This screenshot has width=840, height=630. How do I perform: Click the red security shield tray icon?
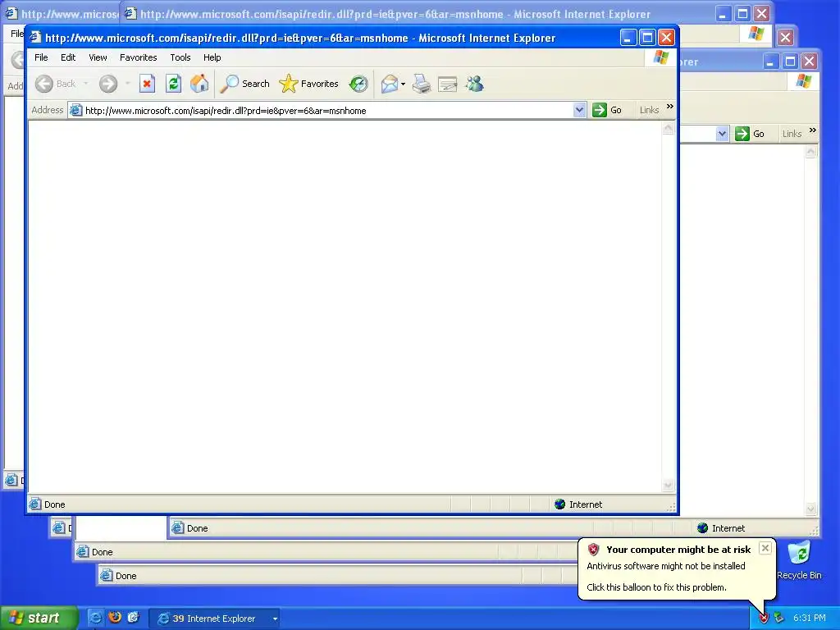coord(764,619)
